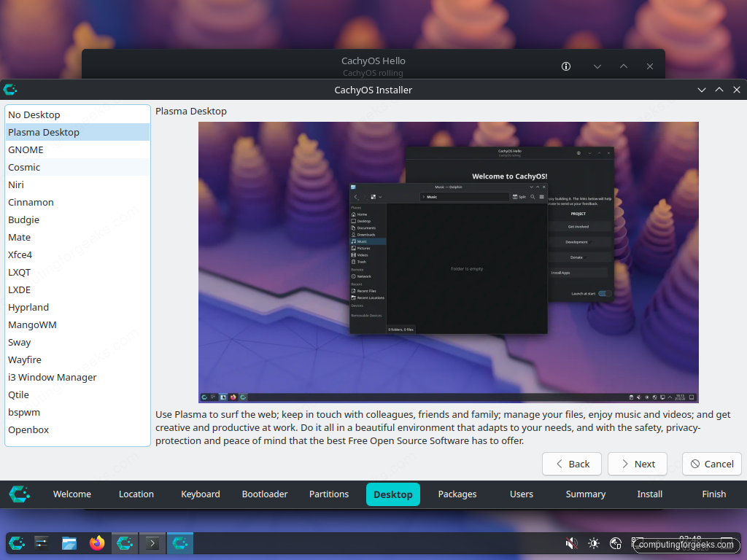
Task: Open system settings icon in taskbar
Action: (42, 542)
